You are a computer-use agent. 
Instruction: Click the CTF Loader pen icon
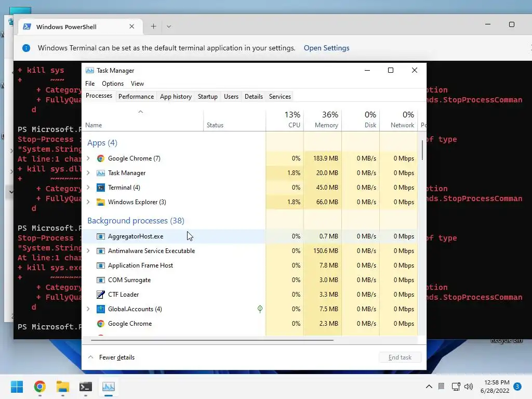tap(100, 295)
